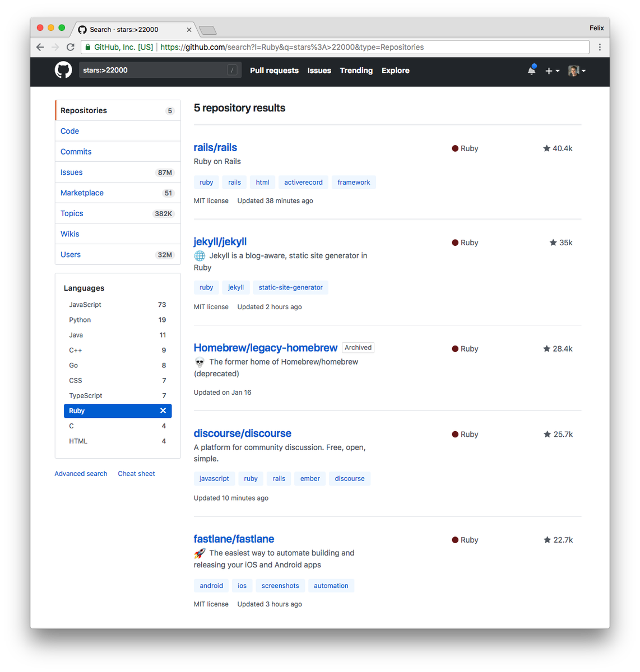Filter results by C++ language

[x=118, y=350]
